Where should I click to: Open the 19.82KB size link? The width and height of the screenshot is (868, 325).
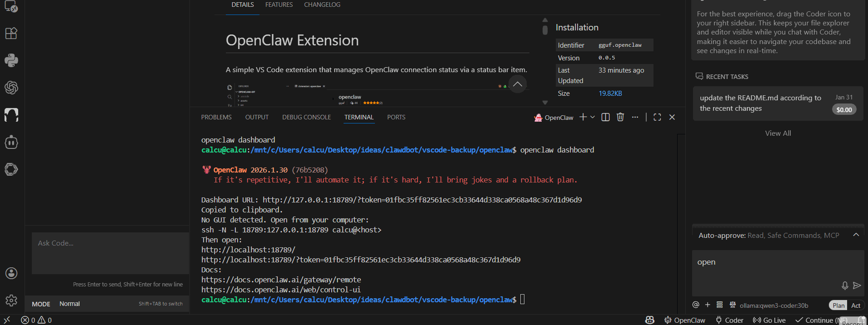tap(610, 94)
